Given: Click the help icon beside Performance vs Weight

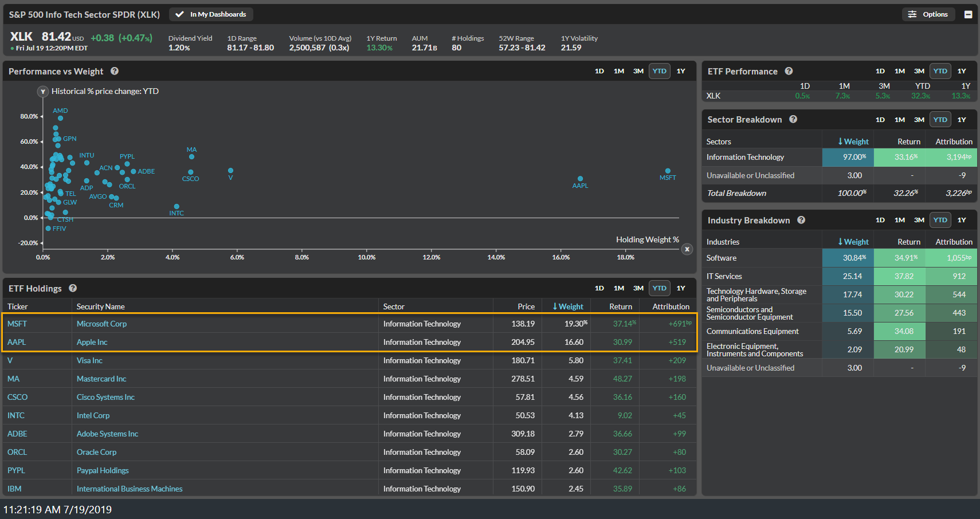Looking at the screenshot, I should 115,71.
